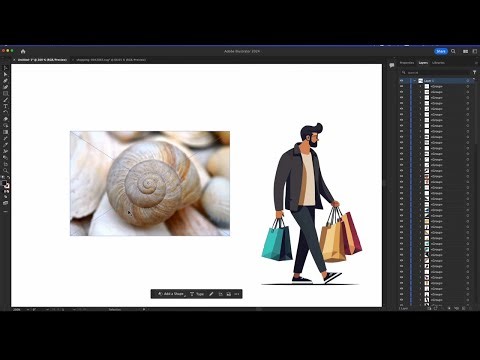Select the Gradient tool
This screenshot has width=480, height=360.
(x=5, y=132)
